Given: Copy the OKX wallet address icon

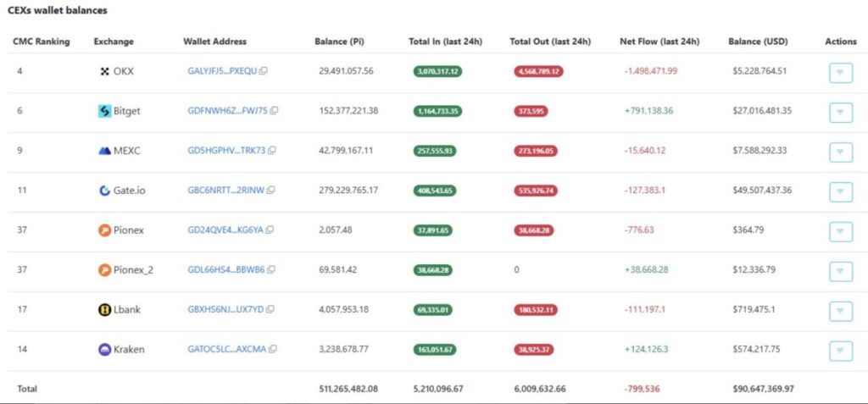Looking at the screenshot, I should [264, 71].
